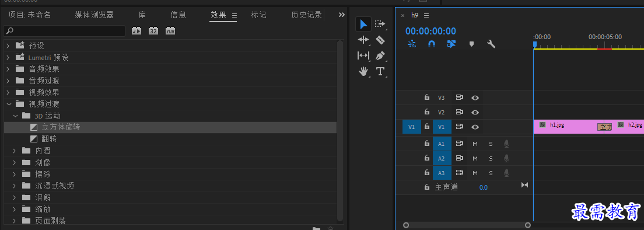Image resolution: width=644 pixels, height=230 pixels.
Task: Select the Selection arrow tool
Action: coord(363,25)
